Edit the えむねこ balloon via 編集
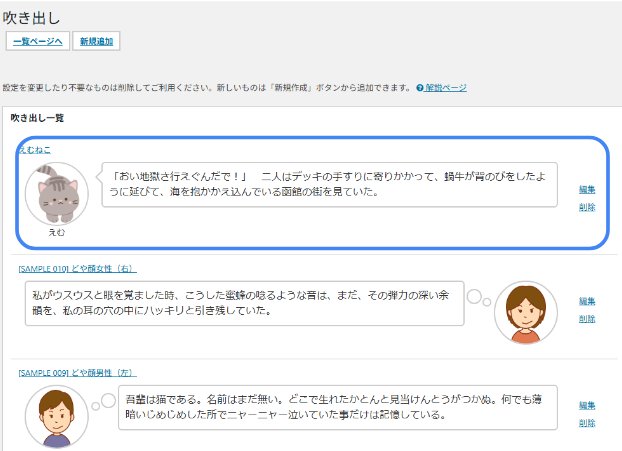Image resolution: width=622 pixels, height=451 pixels. (587, 189)
